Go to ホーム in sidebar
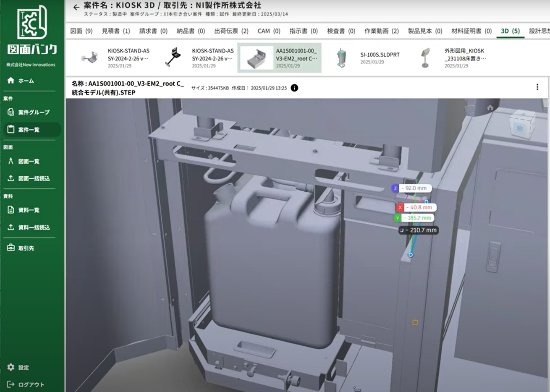Viewport: 550px width, 392px height. [x=26, y=81]
